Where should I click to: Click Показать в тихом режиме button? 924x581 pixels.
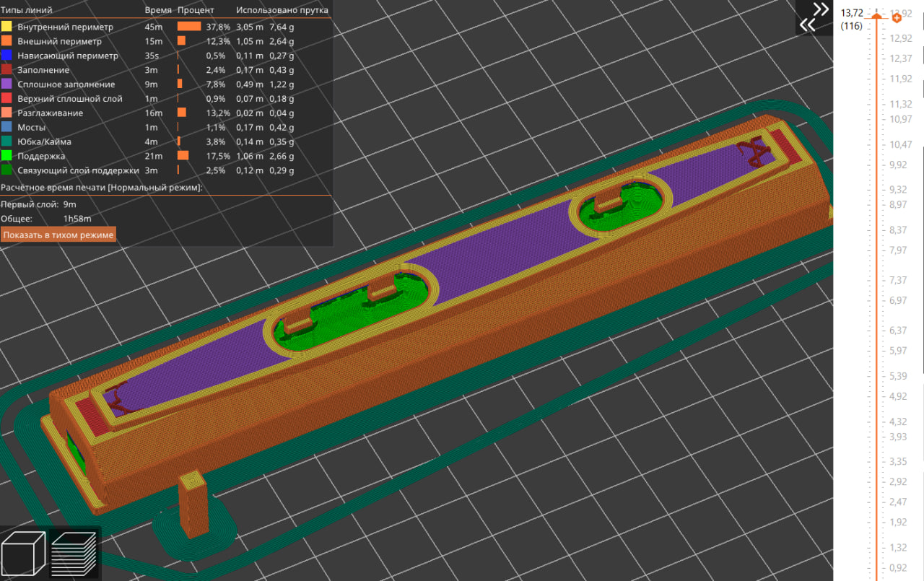pos(58,235)
